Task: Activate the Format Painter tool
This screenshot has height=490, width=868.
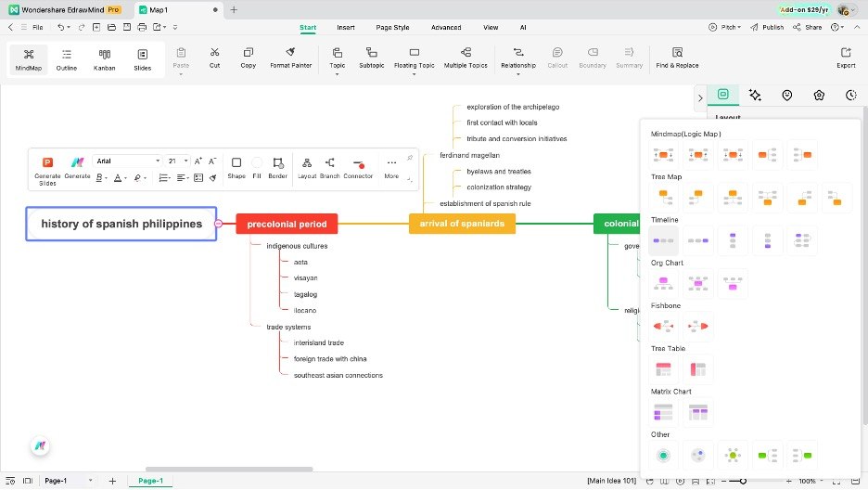Action: (290, 58)
